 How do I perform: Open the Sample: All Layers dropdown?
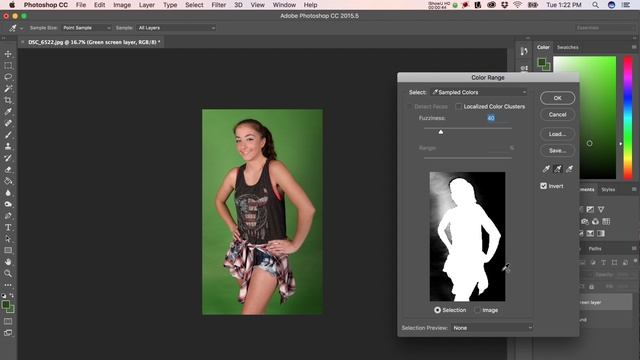[x=176, y=28]
